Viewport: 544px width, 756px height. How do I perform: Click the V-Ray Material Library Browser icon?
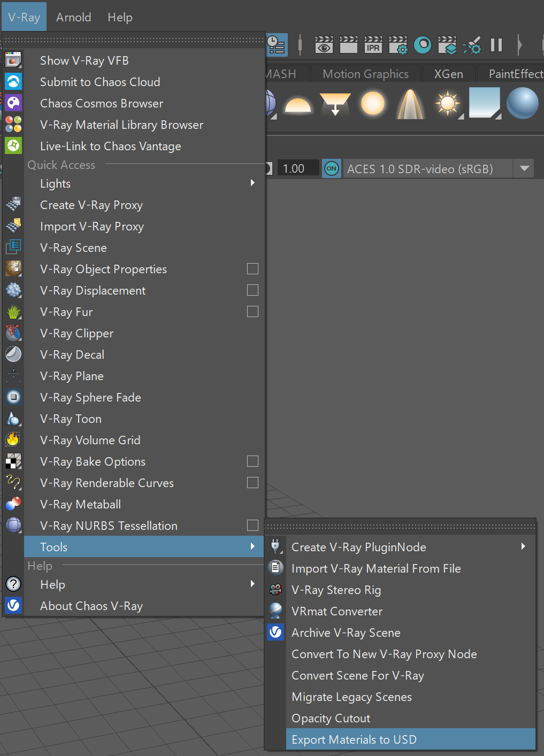[x=13, y=124]
